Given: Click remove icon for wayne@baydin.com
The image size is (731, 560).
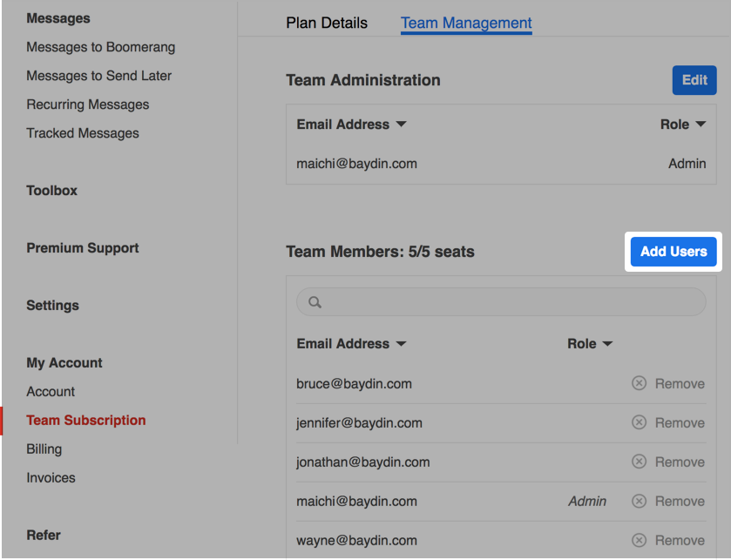Looking at the screenshot, I should (x=639, y=540).
